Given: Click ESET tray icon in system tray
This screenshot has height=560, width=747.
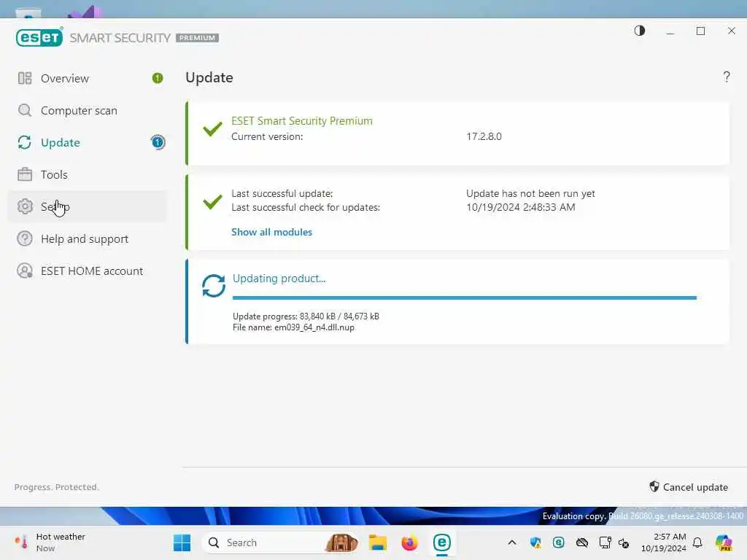Looking at the screenshot, I should click(558, 542).
